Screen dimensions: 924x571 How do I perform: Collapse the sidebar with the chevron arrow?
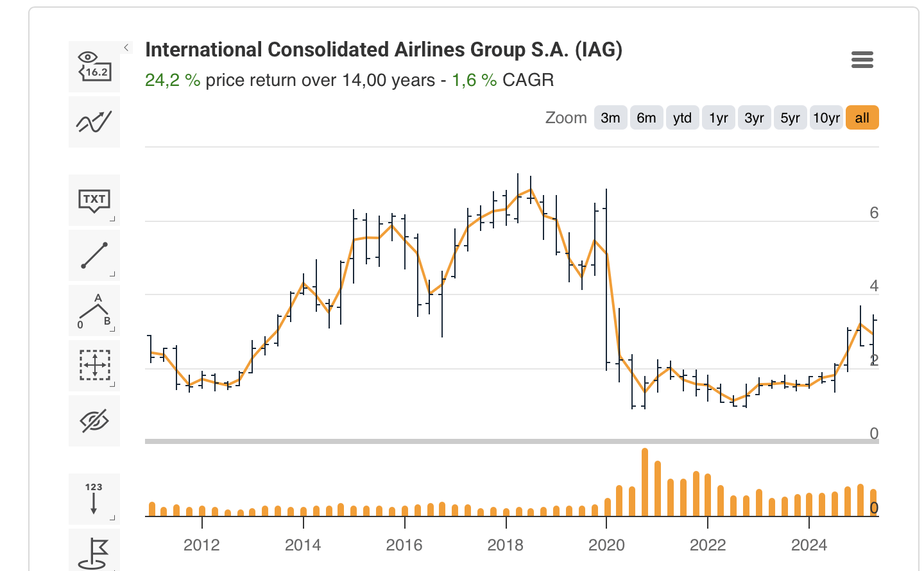[x=126, y=46]
